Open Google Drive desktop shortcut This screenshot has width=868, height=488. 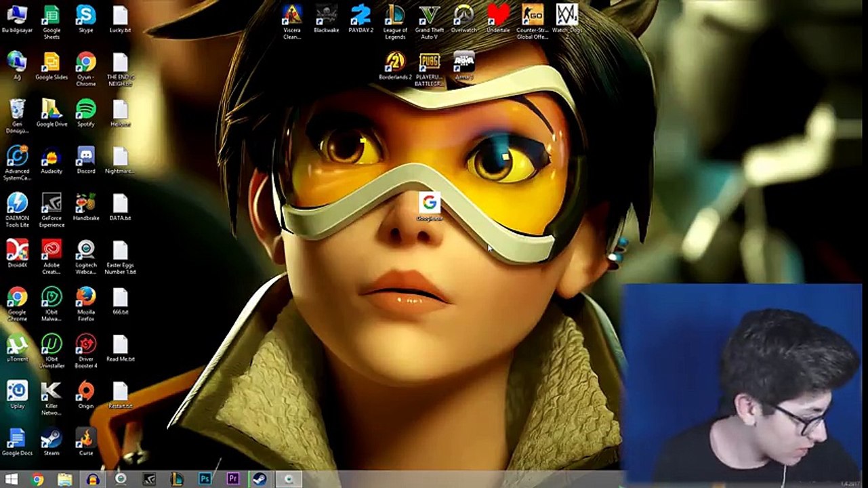(x=51, y=113)
